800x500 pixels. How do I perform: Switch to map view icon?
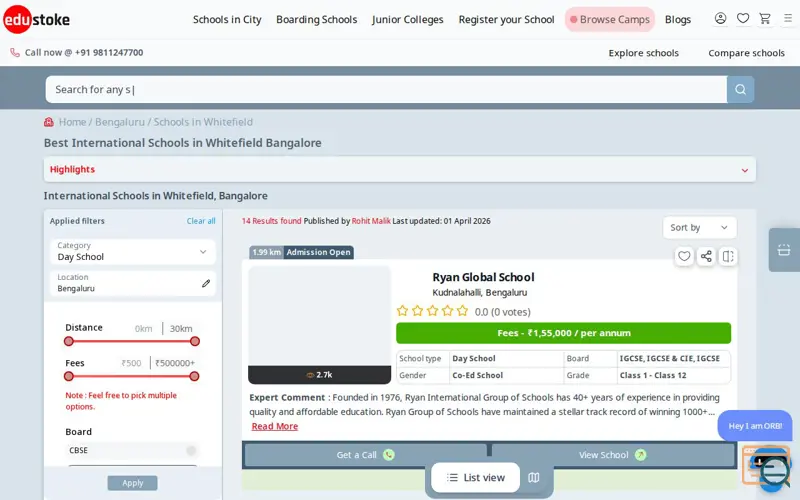534,478
